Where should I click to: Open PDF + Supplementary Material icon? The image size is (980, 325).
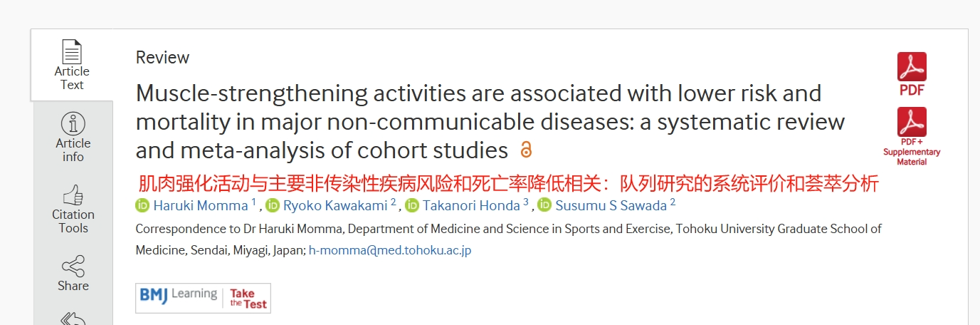point(912,137)
